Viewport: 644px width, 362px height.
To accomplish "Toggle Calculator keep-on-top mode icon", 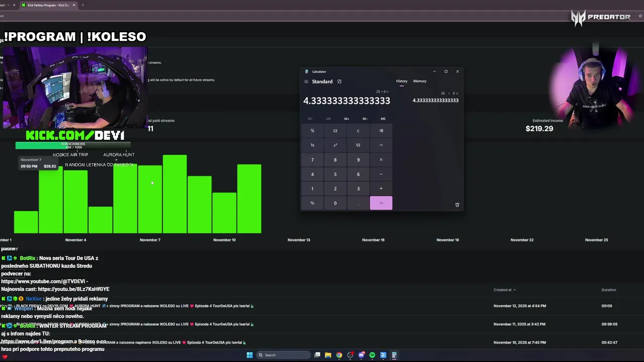I will [339, 81].
